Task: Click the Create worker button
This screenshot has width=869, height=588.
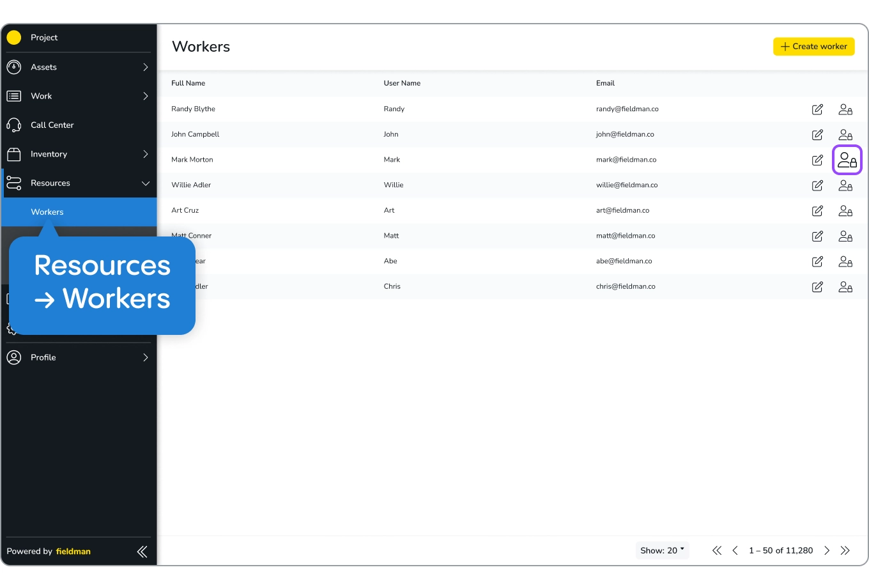Action: tap(813, 47)
